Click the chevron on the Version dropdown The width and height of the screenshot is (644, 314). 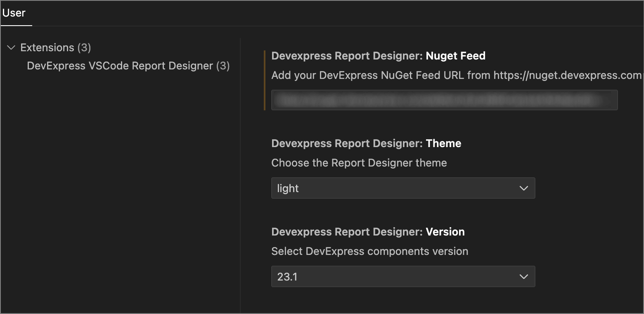pyautogui.click(x=524, y=276)
